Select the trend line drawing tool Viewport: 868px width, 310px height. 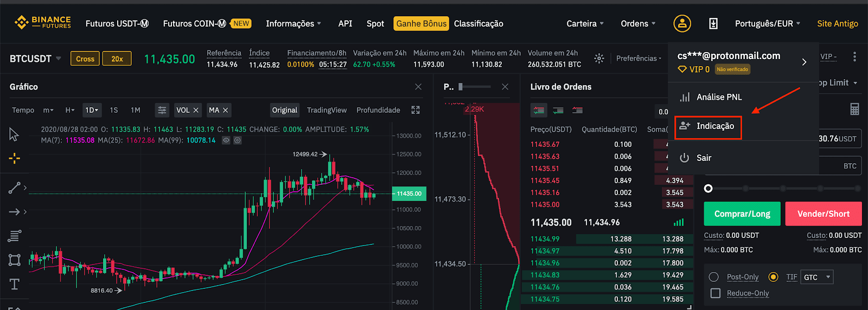[15, 188]
